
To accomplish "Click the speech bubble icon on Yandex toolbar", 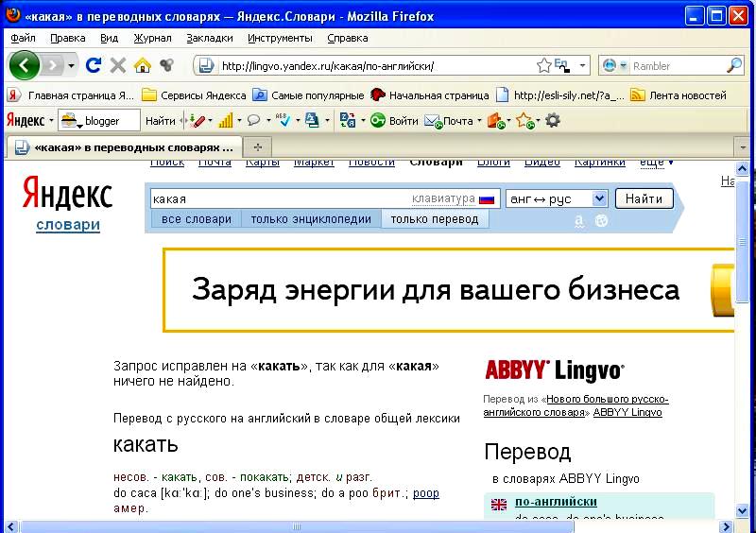I will pos(253,120).
